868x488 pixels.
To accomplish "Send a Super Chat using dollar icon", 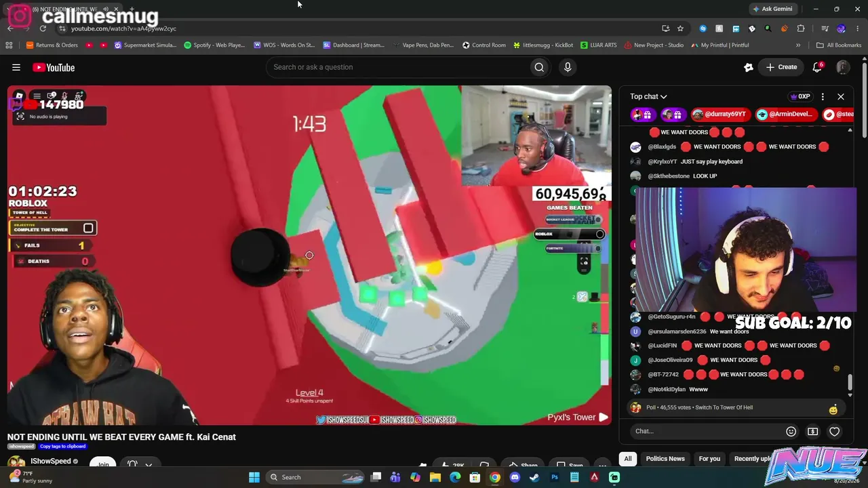I will [x=812, y=431].
